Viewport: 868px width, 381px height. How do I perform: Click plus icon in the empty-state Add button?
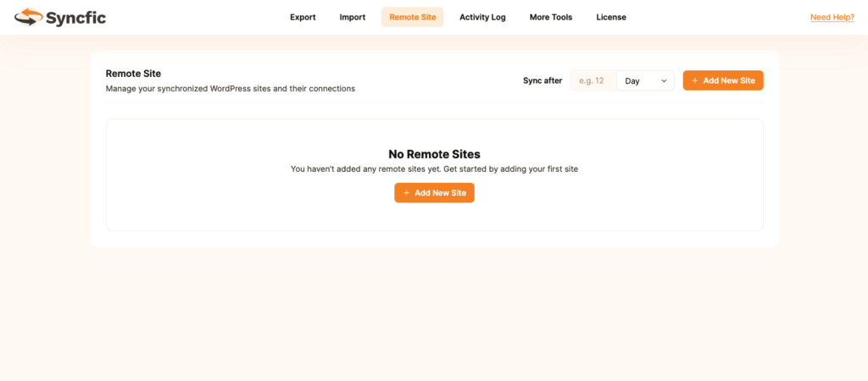pyautogui.click(x=406, y=193)
